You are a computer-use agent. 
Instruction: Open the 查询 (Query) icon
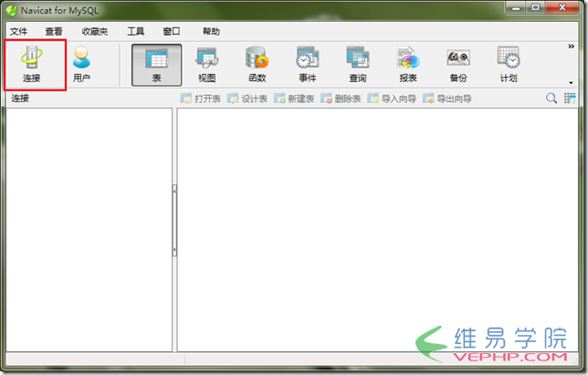(x=358, y=65)
